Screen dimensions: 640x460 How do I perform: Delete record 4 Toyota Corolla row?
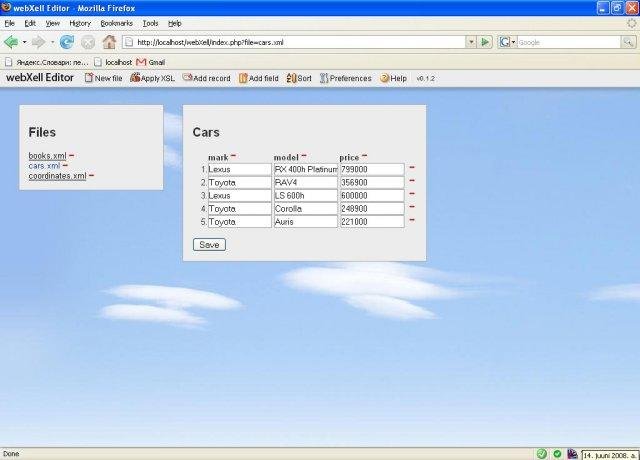click(x=412, y=207)
